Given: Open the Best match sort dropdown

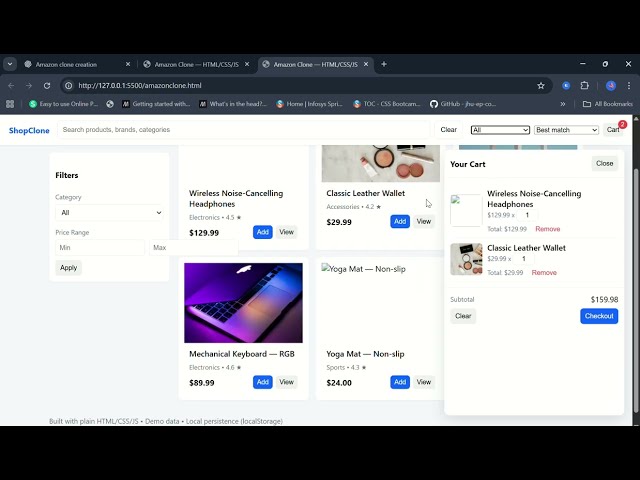Looking at the screenshot, I should pos(566,130).
